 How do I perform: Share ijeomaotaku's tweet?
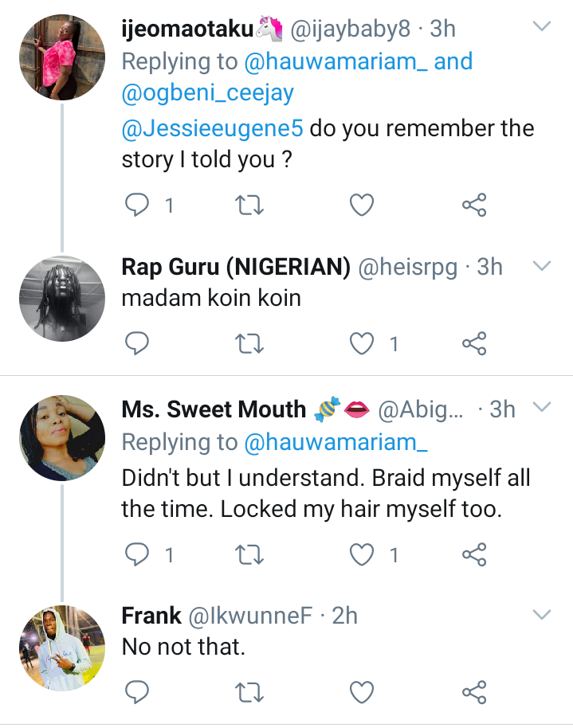(x=474, y=206)
